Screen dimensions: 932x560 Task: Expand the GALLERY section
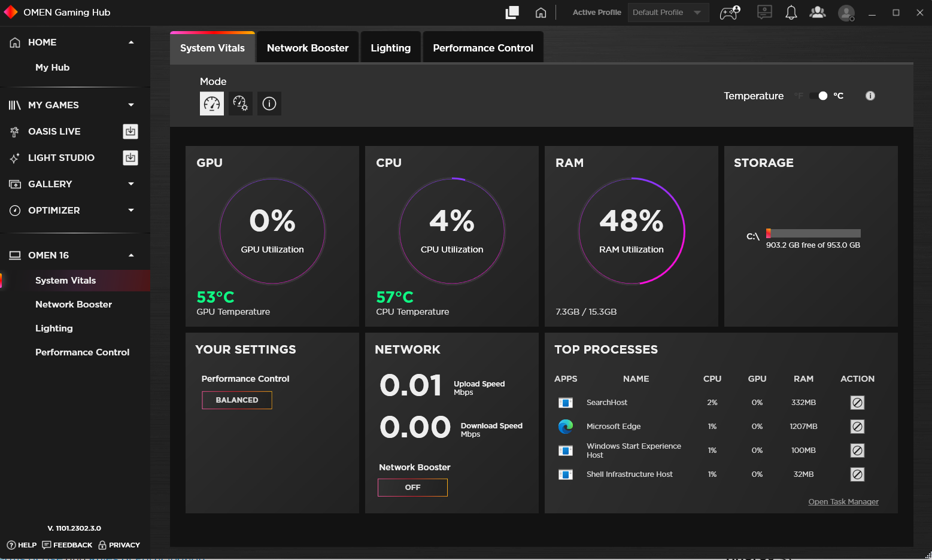coord(130,184)
